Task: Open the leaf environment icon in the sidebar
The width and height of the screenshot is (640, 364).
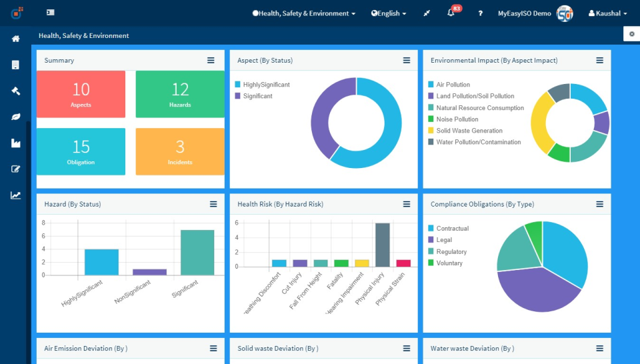Action: [x=15, y=117]
